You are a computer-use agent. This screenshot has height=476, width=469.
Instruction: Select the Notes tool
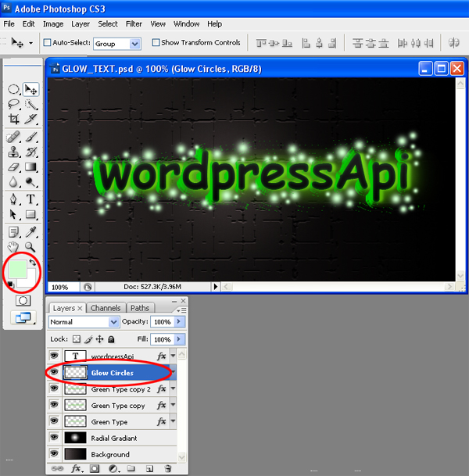point(13,232)
